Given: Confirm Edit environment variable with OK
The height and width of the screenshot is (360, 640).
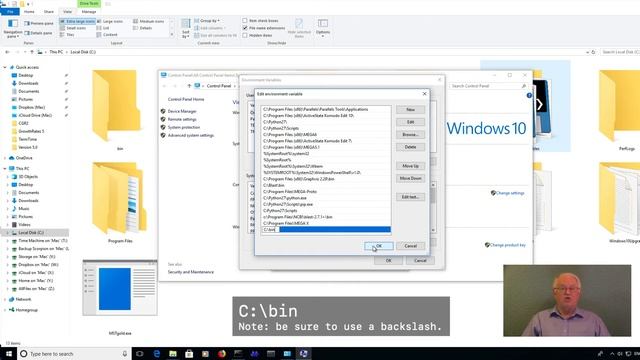Looking at the screenshot, I should click(379, 246).
